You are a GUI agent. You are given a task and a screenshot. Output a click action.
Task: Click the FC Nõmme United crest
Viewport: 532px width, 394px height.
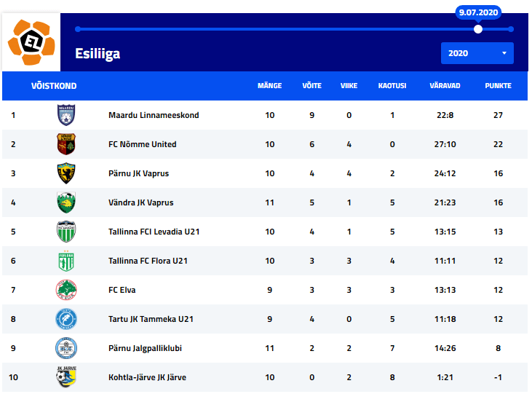pos(66,144)
